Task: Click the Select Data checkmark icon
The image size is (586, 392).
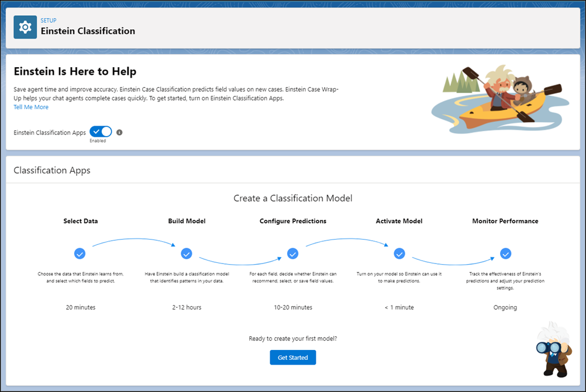Action: (x=80, y=254)
